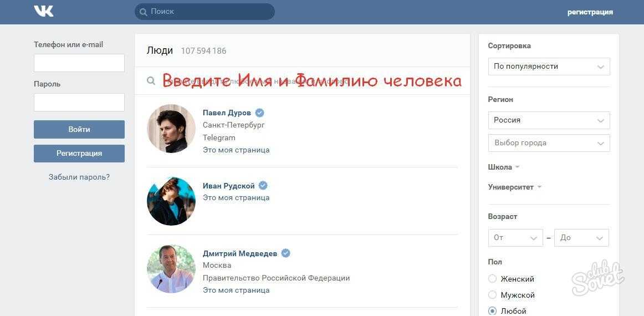This screenshot has width=644, height=316.
Task: Click the Телефон или e-mail input field
Action: (x=79, y=63)
